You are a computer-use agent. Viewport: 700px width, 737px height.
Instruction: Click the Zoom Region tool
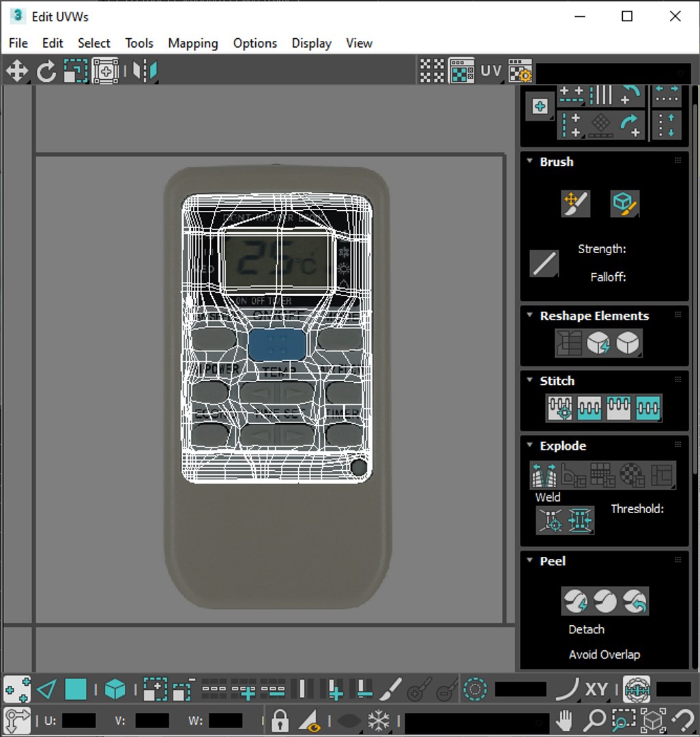[x=624, y=720]
